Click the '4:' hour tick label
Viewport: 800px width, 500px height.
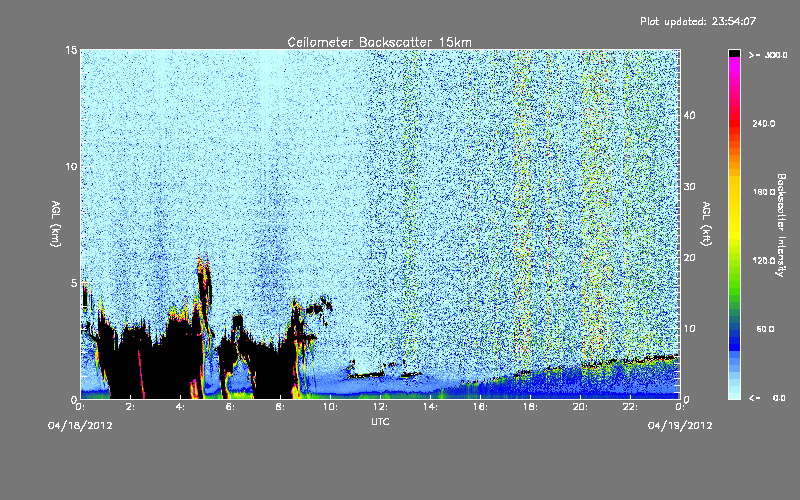(x=180, y=407)
